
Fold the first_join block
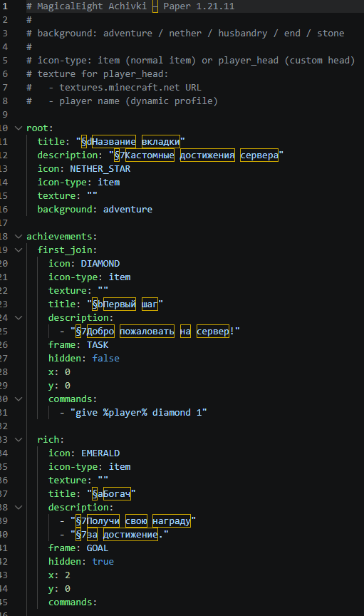[x=19, y=250]
